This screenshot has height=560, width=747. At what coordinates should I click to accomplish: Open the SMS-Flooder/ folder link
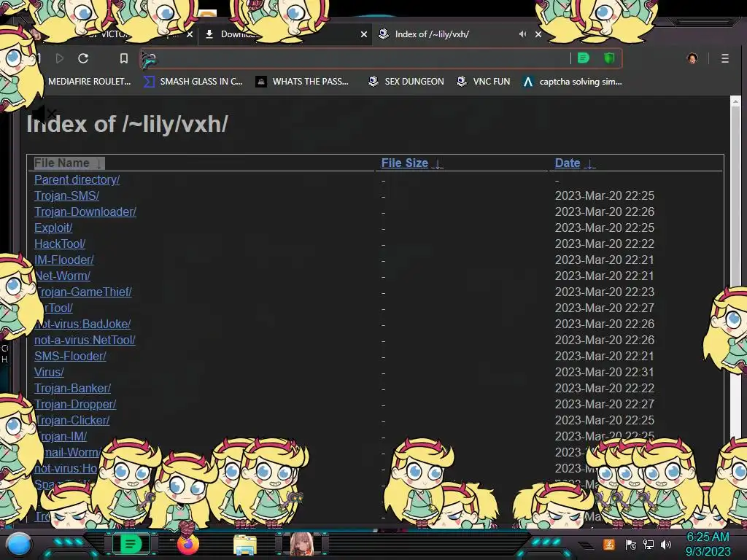70,356
